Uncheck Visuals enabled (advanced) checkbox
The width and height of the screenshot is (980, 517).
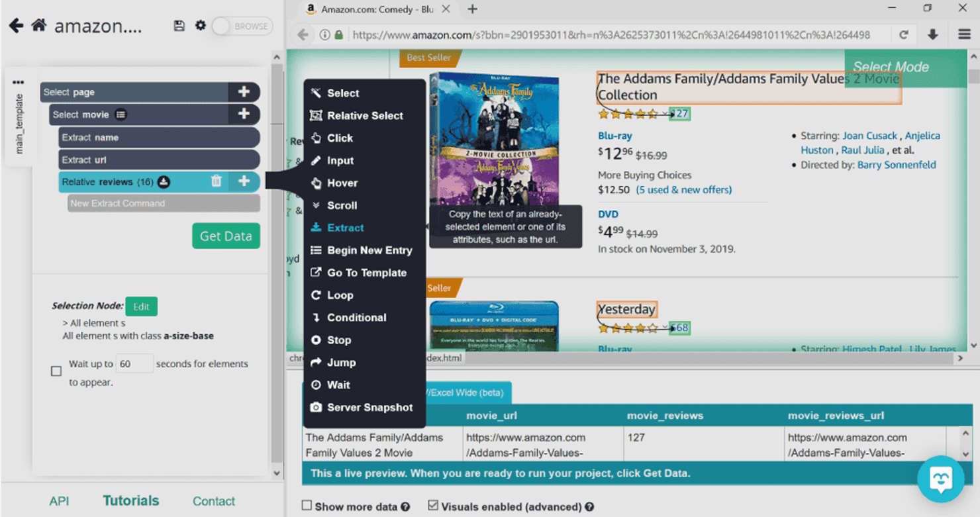click(x=433, y=506)
